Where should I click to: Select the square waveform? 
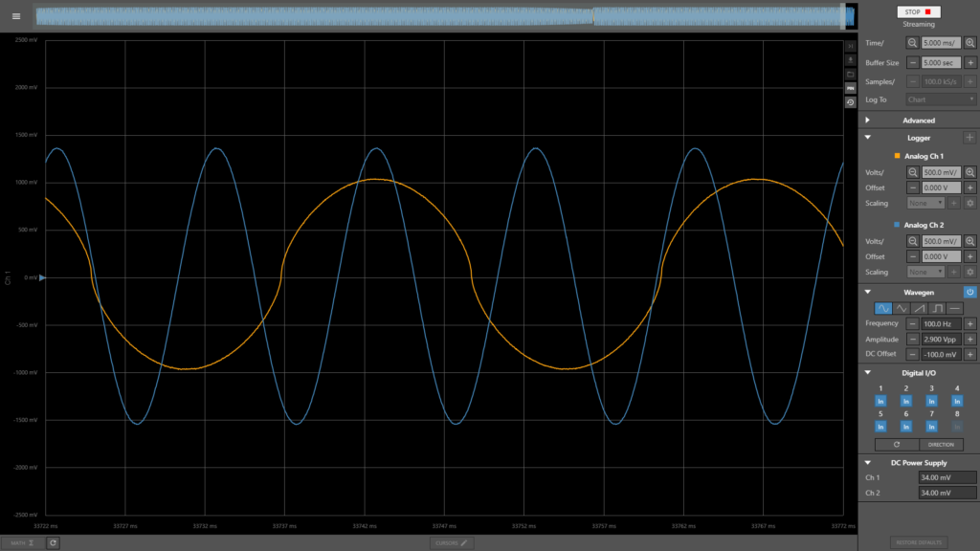[937, 308]
